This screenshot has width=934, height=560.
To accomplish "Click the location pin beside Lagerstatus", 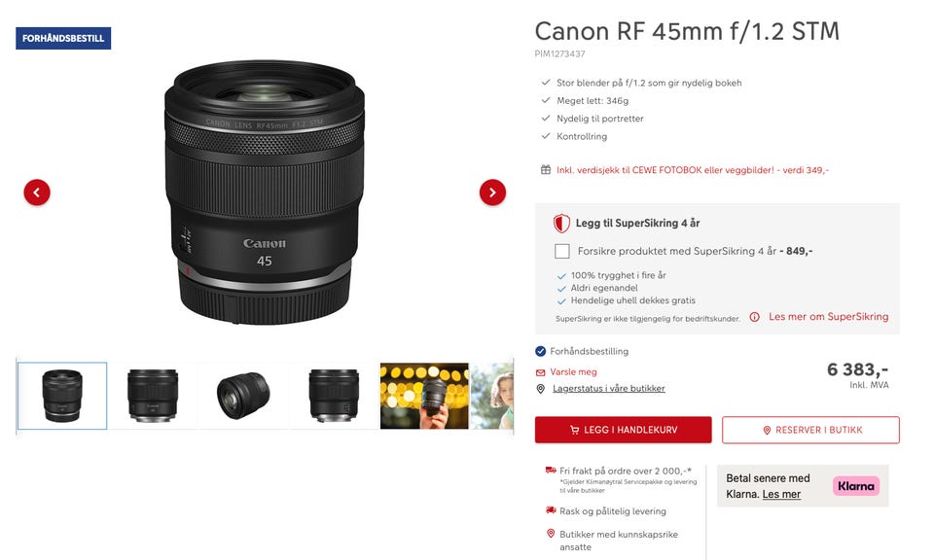I will tap(540, 389).
